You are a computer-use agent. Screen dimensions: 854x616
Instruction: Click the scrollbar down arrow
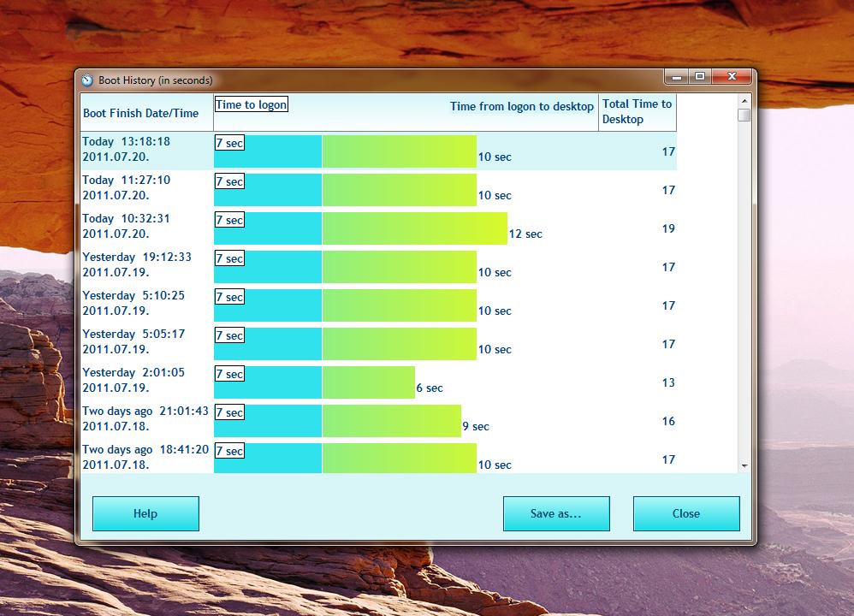[744, 466]
